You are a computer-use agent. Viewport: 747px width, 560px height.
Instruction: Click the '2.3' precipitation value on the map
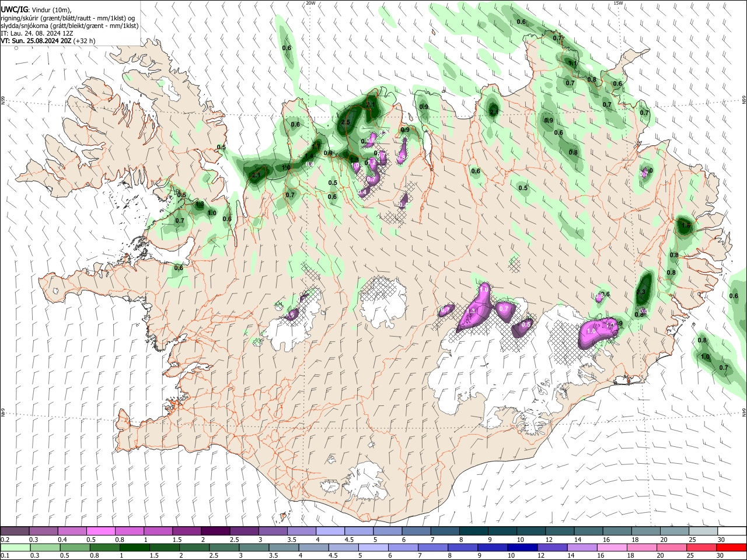point(641,292)
